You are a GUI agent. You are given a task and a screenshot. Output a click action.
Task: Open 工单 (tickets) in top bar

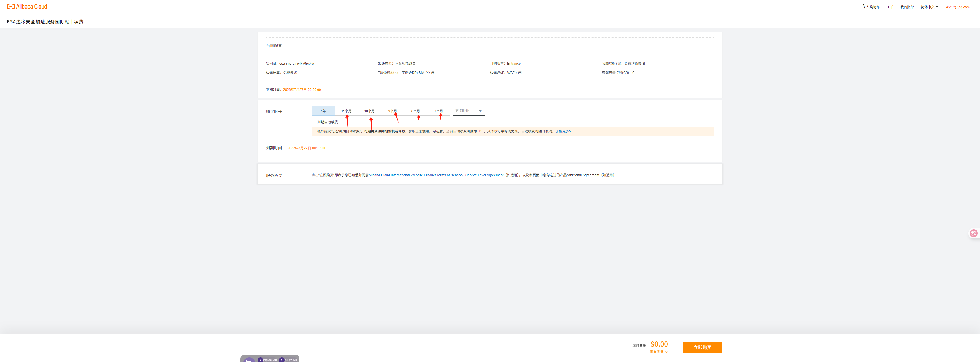(x=890, y=7)
